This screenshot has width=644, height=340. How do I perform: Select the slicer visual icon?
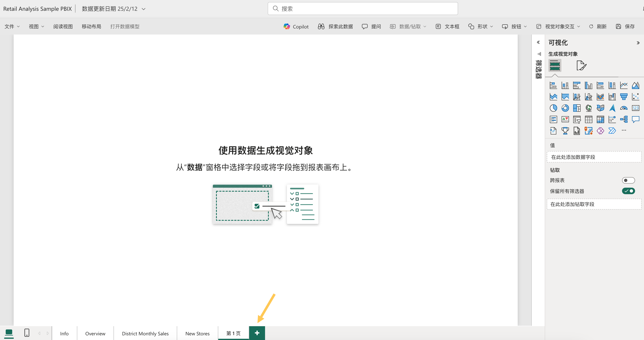[577, 119]
